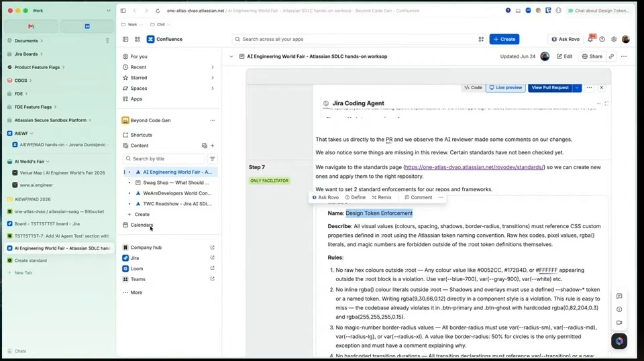
Task: Open content filter options icon
Action: click(213, 158)
